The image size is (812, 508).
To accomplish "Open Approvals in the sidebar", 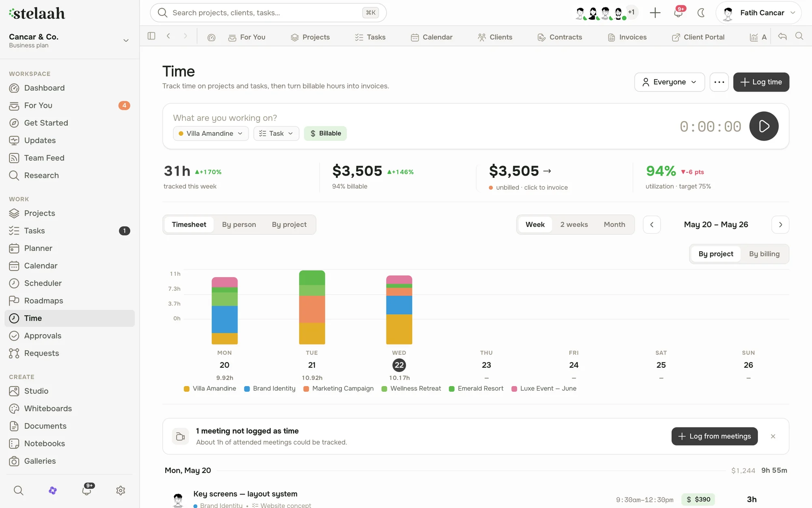I will (70, 336).
